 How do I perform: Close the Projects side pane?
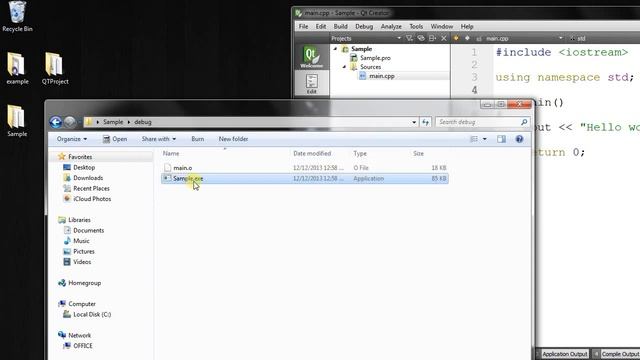[x=444, y=38]
